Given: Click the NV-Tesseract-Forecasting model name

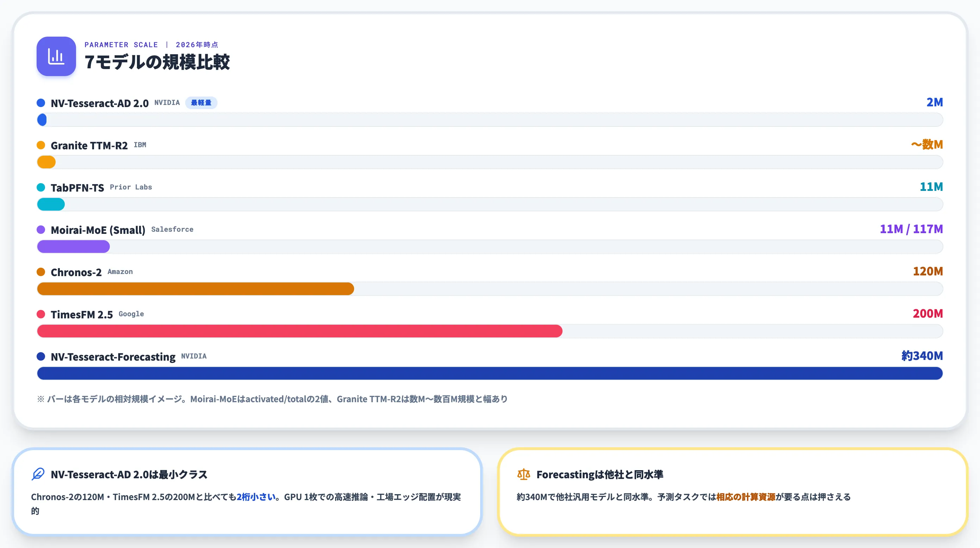Looking at the screenshot, I should [113, 357].
